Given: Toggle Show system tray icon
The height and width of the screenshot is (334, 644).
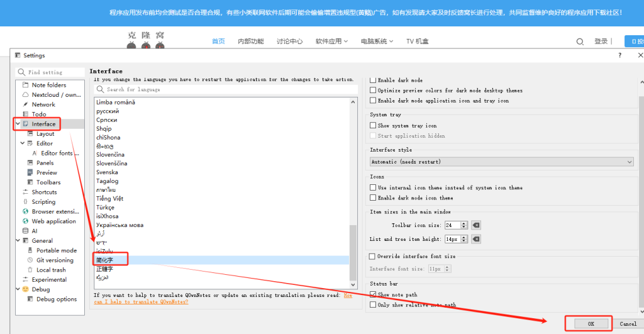Looking at the screenshot, I should pos(373,125).
